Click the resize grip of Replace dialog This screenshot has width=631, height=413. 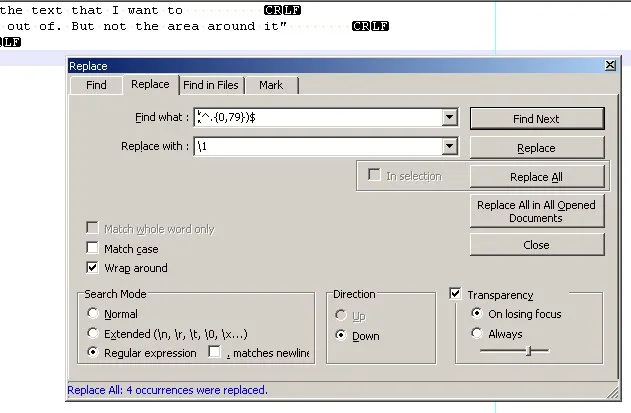point(614,393)
